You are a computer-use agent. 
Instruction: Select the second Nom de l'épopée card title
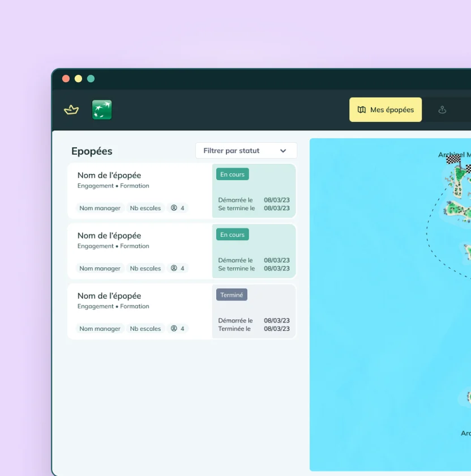tap(109, 236)
